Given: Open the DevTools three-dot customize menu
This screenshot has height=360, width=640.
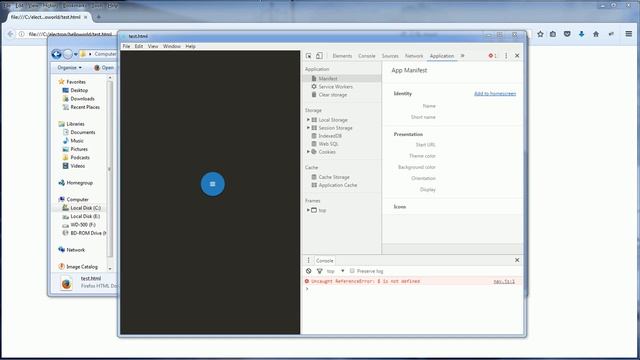Looking at the screenshot, I should [506, 56].
